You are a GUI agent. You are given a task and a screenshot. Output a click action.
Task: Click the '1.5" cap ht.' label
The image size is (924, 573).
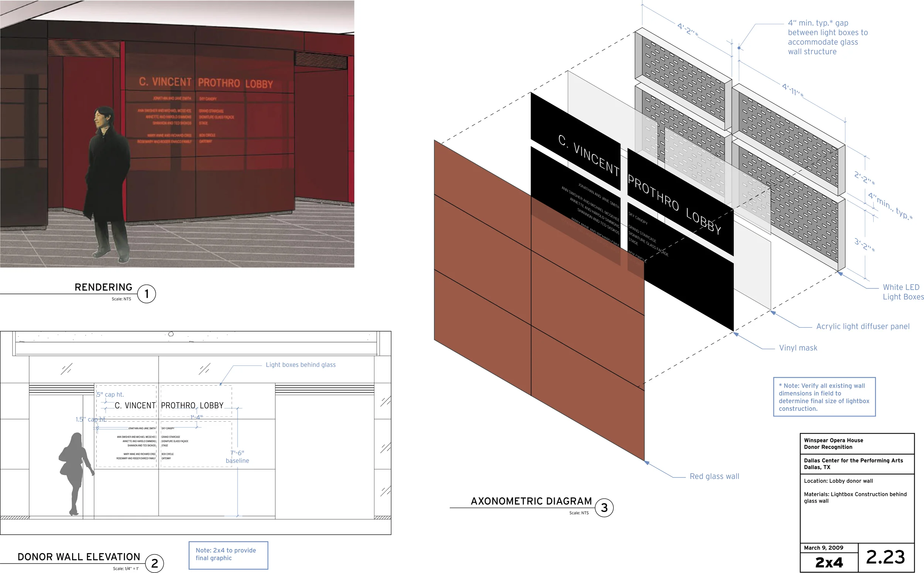click(91, 419)
